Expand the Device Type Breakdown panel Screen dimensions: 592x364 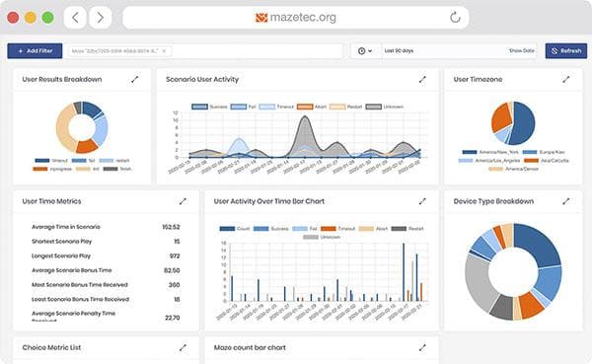[x=565, y=201]
